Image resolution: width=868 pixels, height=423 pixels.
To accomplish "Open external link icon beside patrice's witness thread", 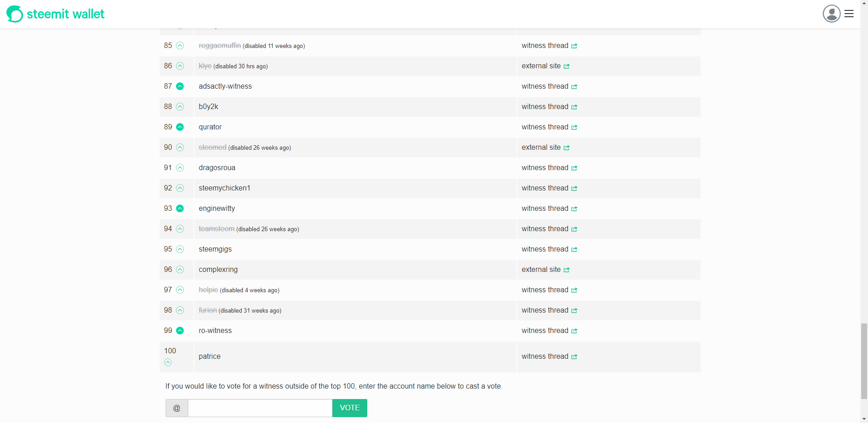I will [x=574, y=357].
